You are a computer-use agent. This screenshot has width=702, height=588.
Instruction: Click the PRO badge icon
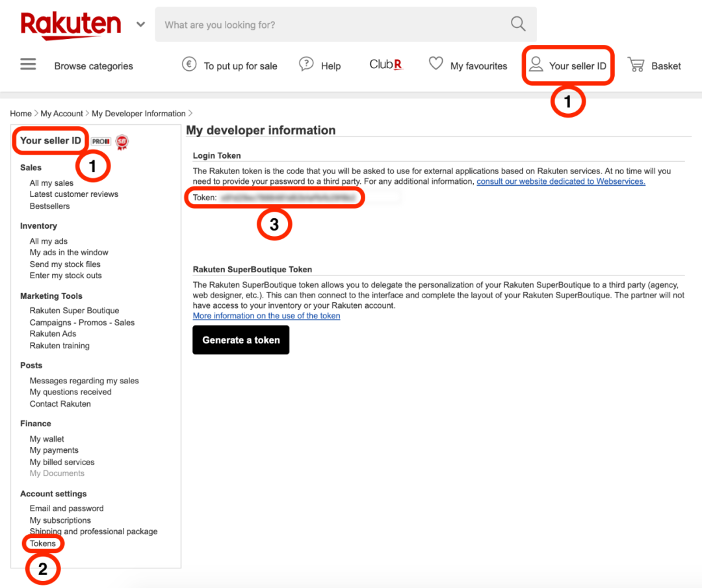tap(101, 142)
